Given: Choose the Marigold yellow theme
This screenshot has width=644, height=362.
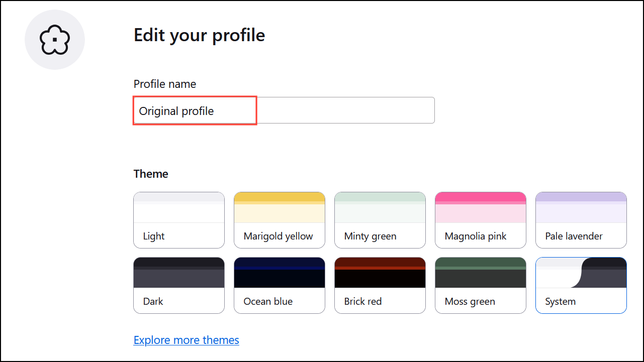Looking at the screenshot, I should (279, 220).
